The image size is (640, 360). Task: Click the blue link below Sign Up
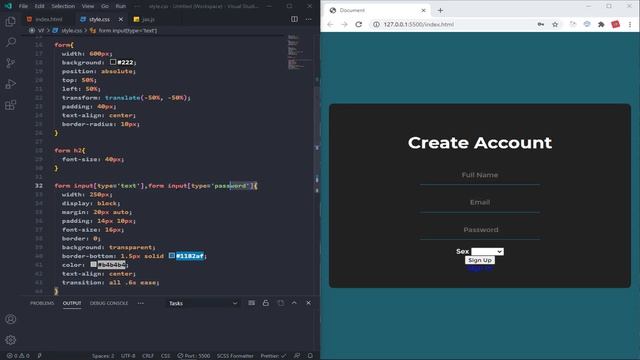(x=480, y=268)
